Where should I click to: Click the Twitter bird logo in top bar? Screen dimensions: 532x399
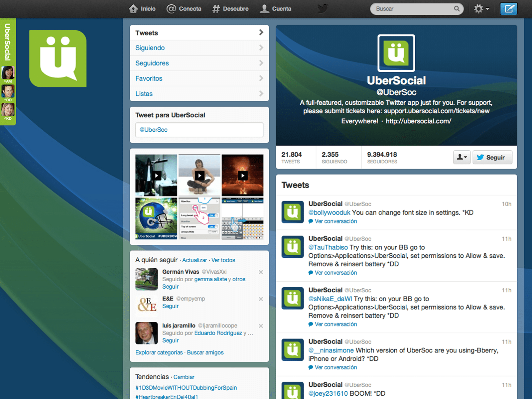[x=323, y=9]
